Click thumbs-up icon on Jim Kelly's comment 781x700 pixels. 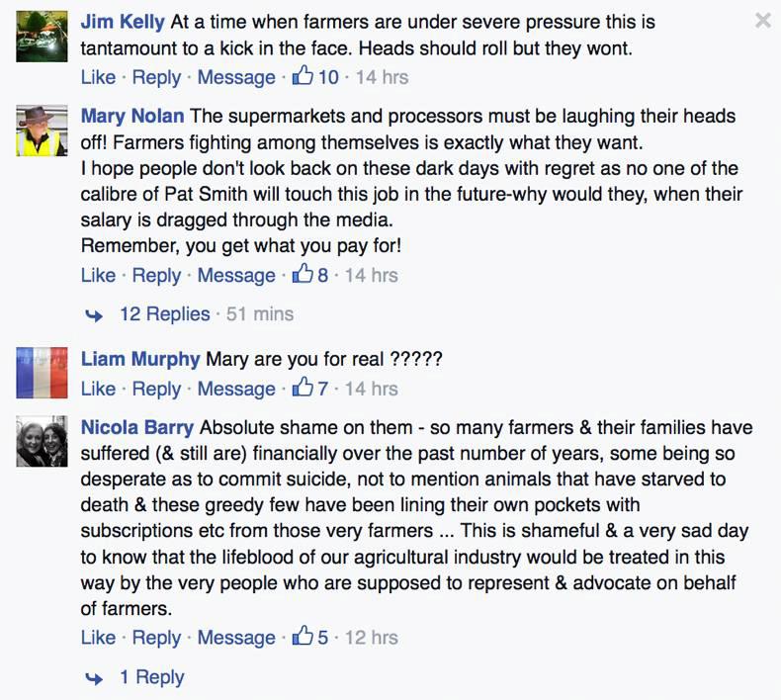(x=303, y=76)
